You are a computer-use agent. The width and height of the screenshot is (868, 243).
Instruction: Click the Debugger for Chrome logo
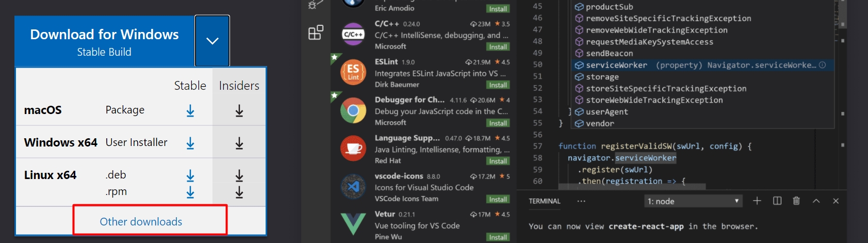pyautogui.click(x=353, y=111)
